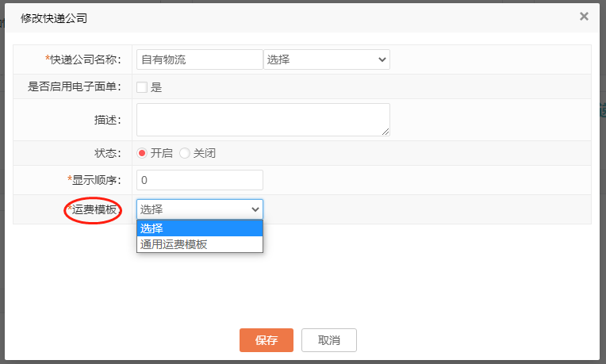Open the 选择 dropdown beside the company name
The width and height of the screenshot is (606, 364).
point(326,59)
